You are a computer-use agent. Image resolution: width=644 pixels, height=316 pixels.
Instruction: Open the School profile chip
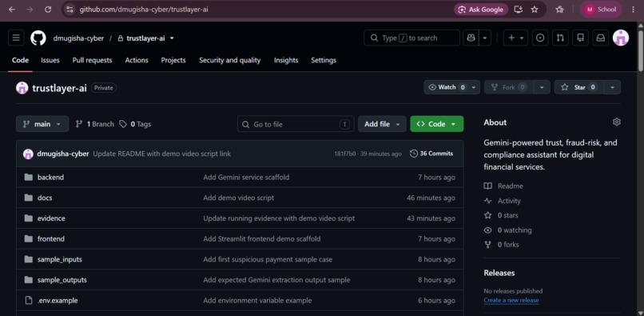click(602, 10)
